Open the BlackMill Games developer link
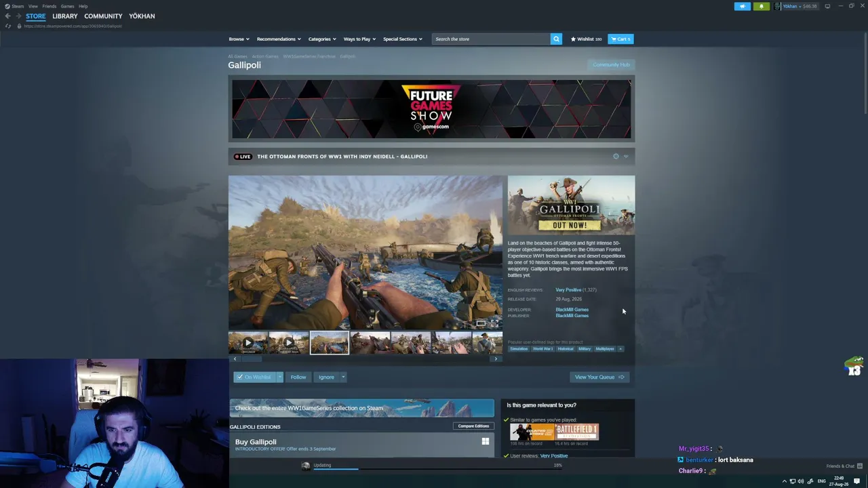The height and width of the screenshot is (488, 868). coord(572,310)
